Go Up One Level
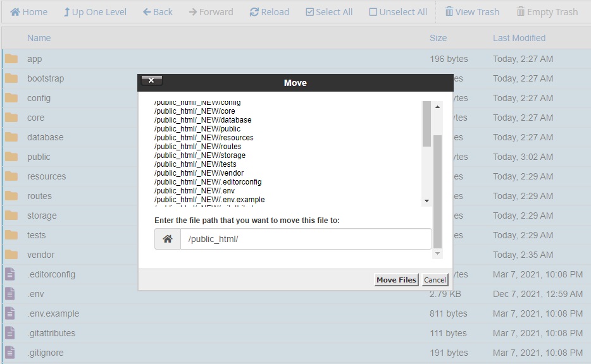The image size is (591, 364). coord(95,12)
